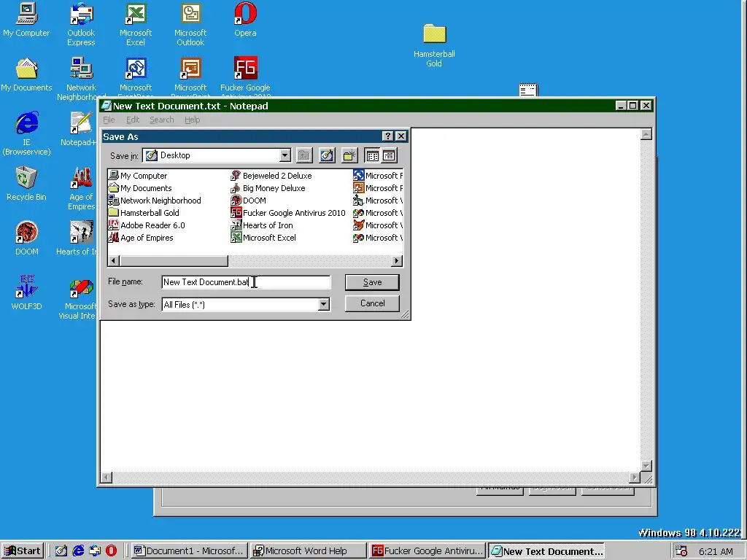Open Network Neighborhood desktop icon
747x560 pixels.
tap(81, 79)
